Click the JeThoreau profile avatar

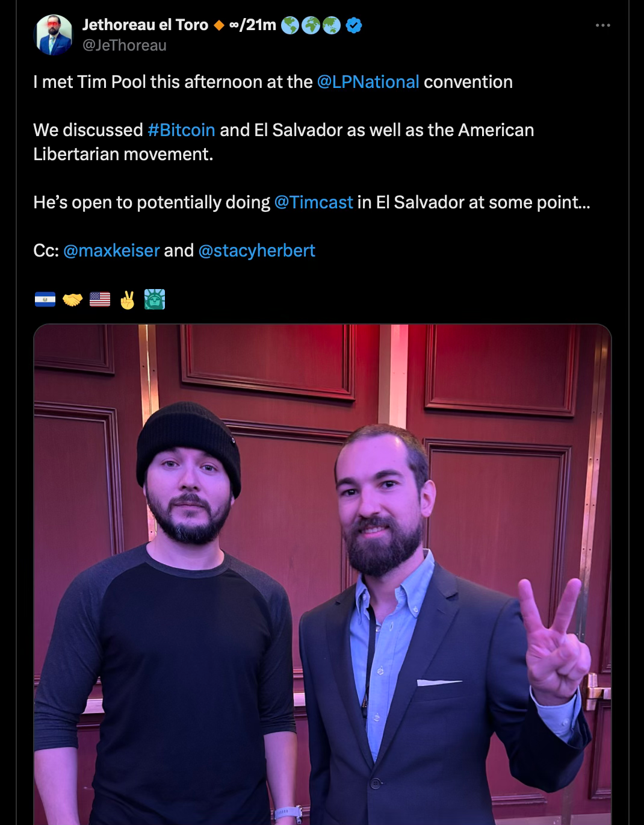click(54, 35)
